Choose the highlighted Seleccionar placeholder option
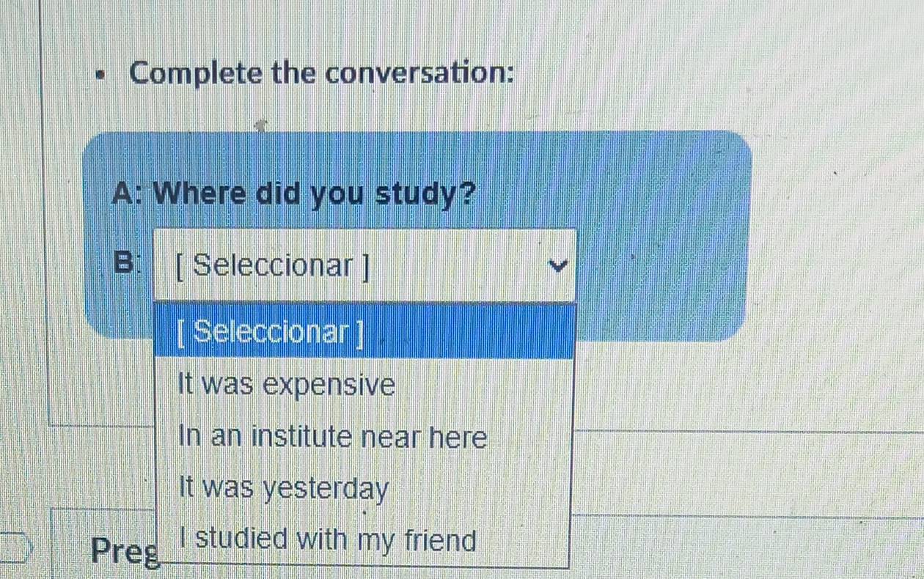Viewport: 924px width, 579px height. pyautogui.click(x=364, y=332)
